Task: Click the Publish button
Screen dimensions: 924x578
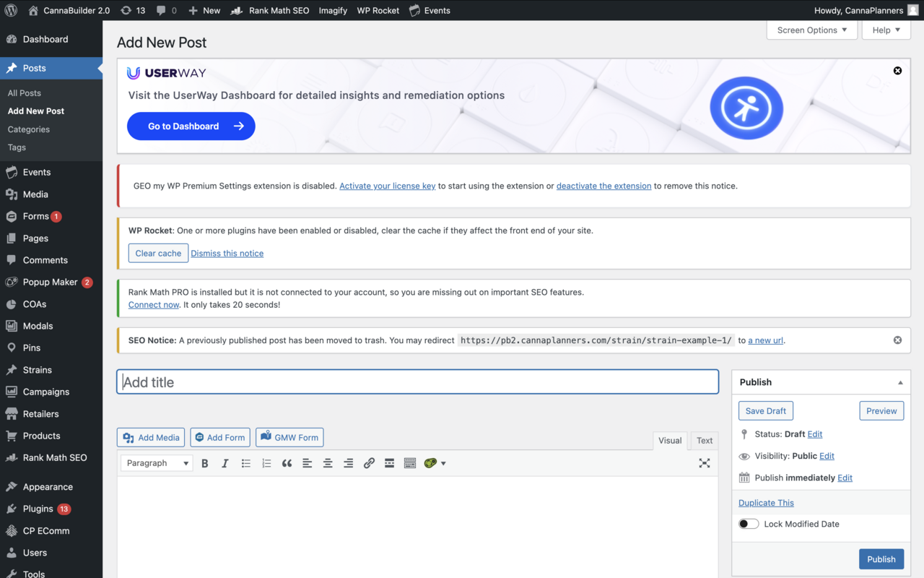Action: [881, 559]
